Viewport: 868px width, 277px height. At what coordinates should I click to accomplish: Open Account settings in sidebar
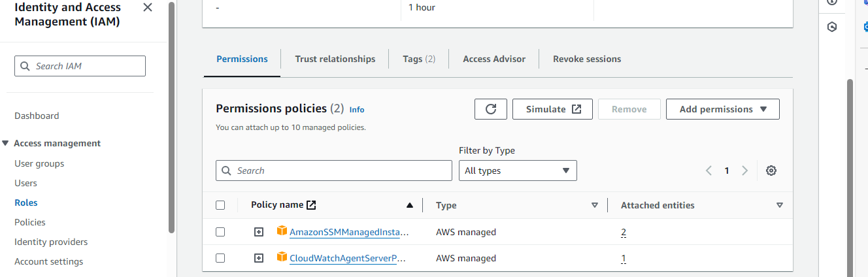[x=49, y=261]
